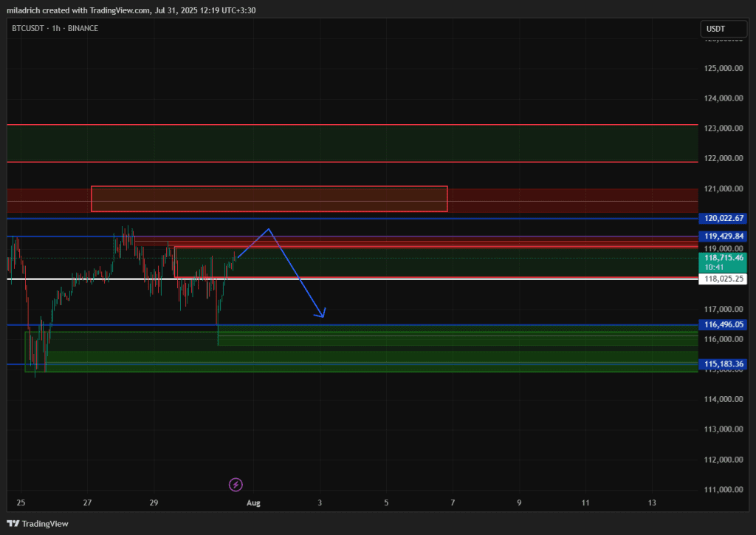Click the 115,183.36 price label

click(724, 364)
